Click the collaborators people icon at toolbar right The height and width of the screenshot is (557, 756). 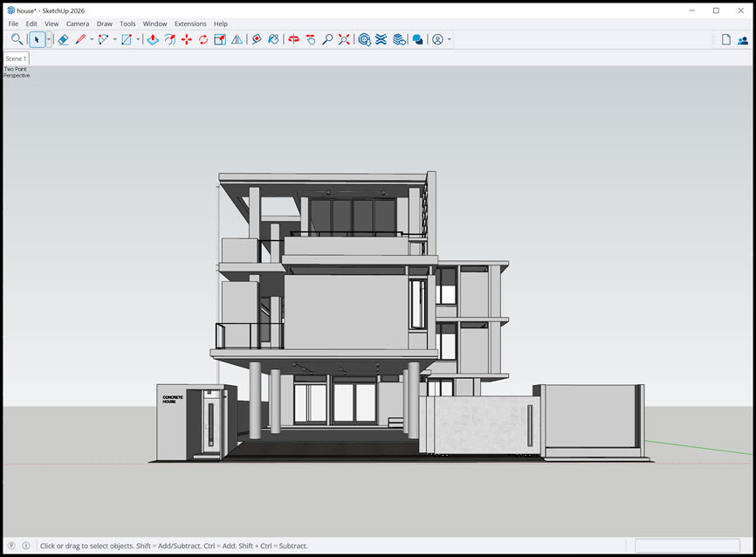743,40
